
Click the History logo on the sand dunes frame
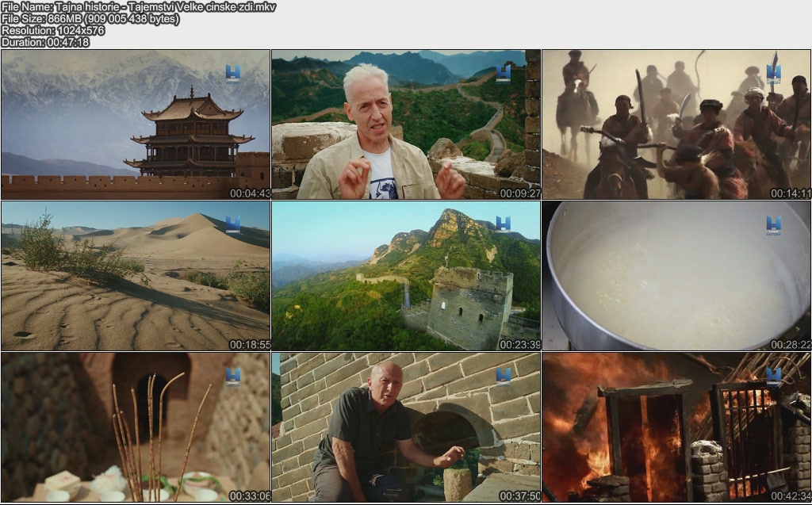point(232,224)
